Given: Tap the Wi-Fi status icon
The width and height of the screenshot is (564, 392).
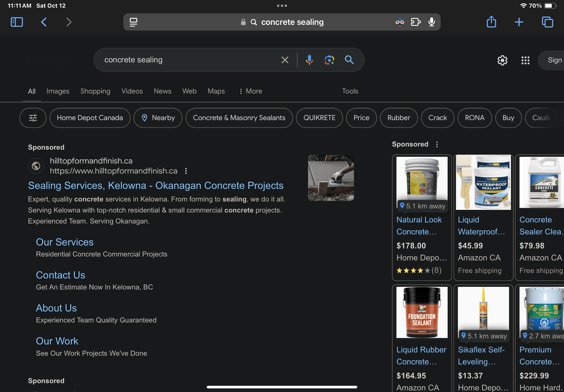Looking at the screenshot, I should point(523,6).
